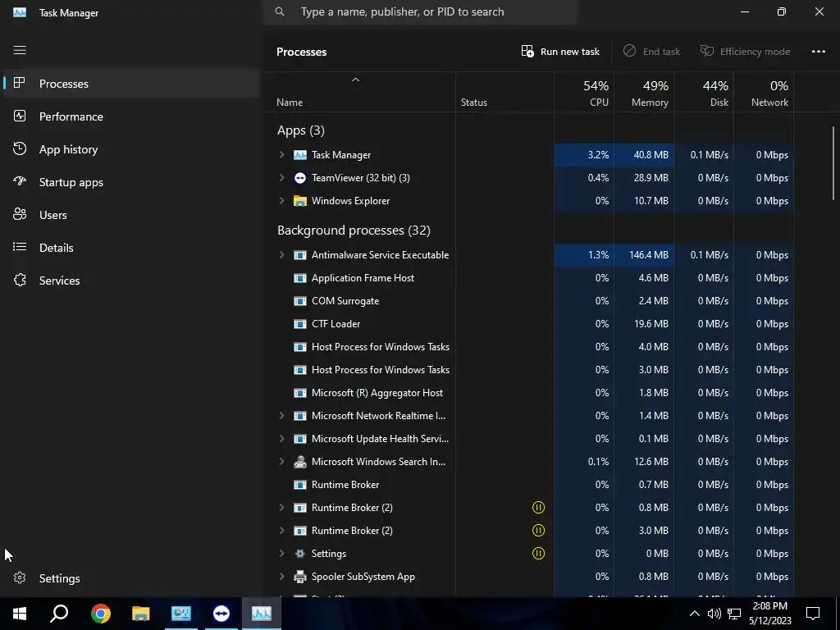Sort processes by Memory column
This screenshot has width=840, height=630.
tap(644, 94)
